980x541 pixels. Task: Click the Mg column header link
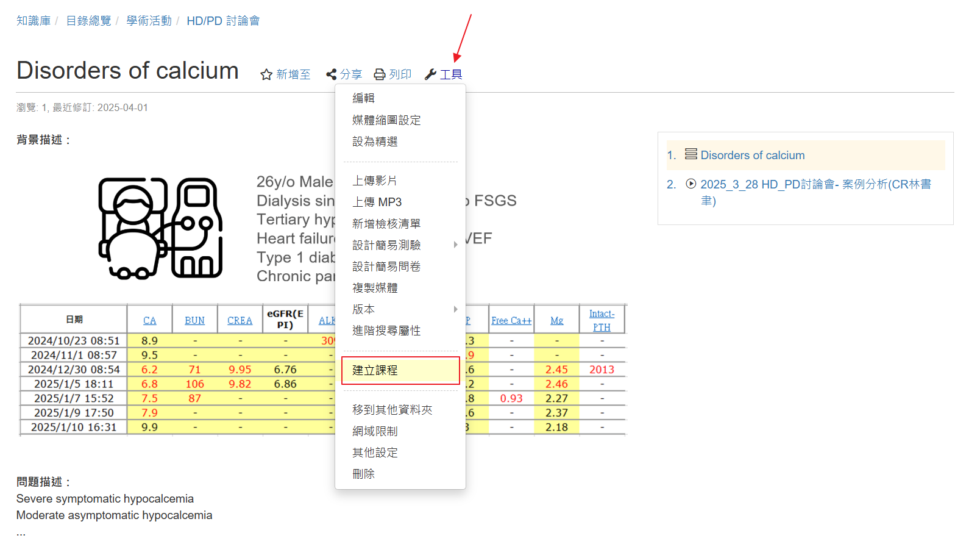556,320
